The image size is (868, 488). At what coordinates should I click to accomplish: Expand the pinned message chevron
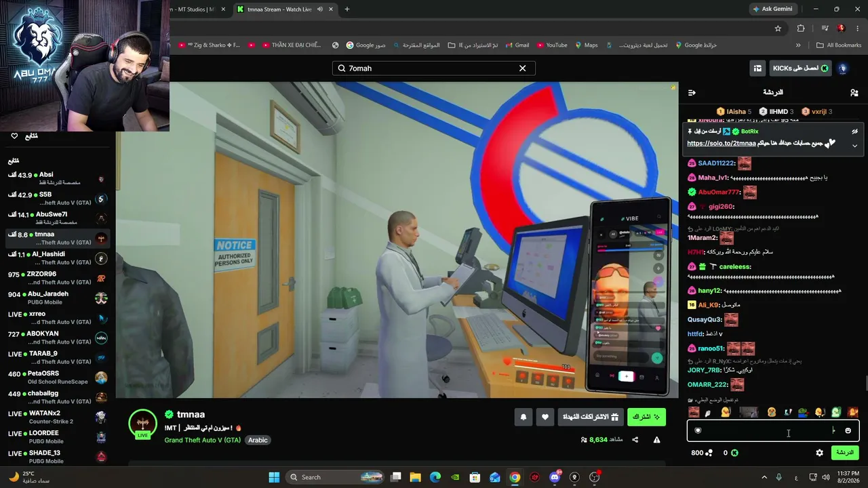click(854, 146)
